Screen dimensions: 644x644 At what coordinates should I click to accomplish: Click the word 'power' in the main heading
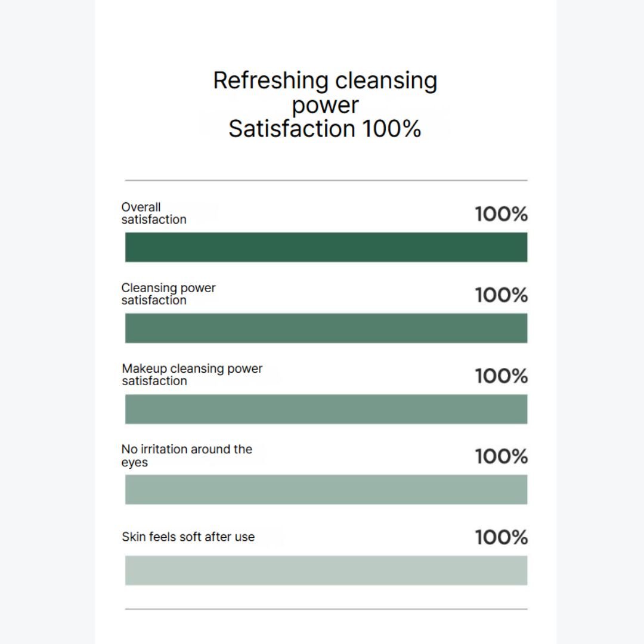point(325,106)
